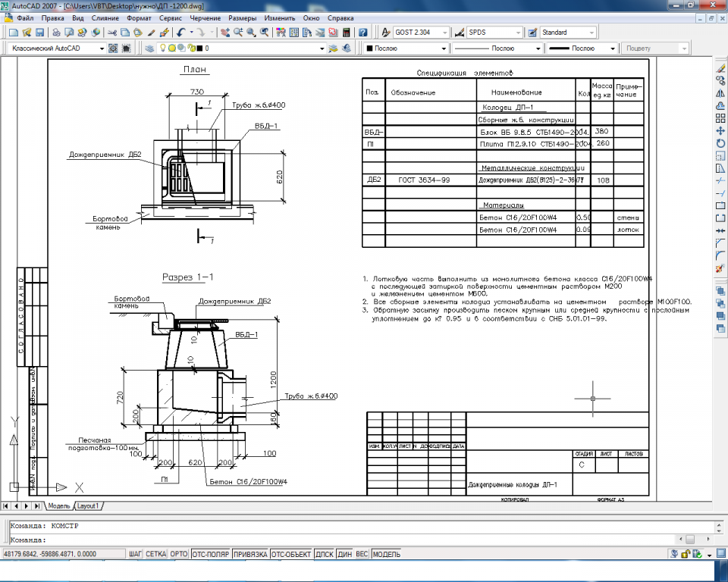Viewport: 728px width, 582px height.
Task: Open the Сервис menu
Action: (x=171, y=18)
